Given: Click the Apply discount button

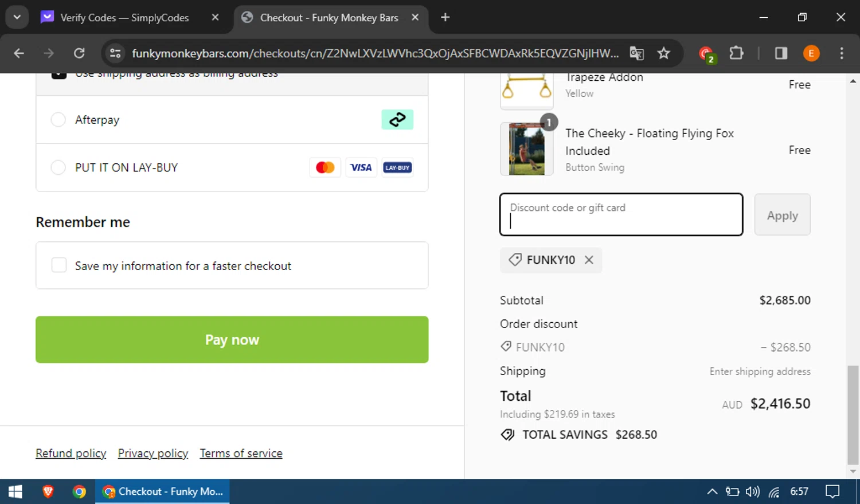Looking at the screenshot, I should (x=783, y=214).
